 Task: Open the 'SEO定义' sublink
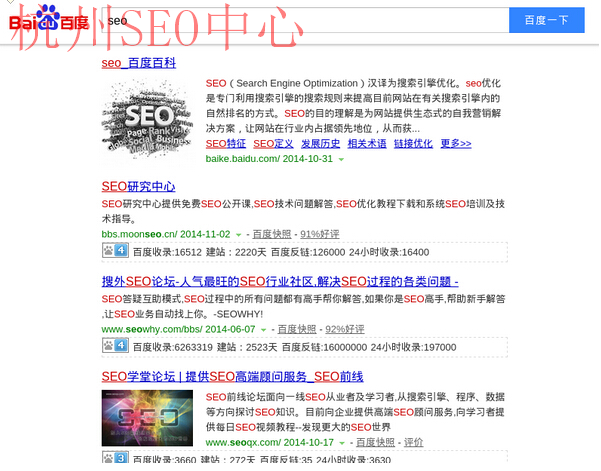[273, 144]
